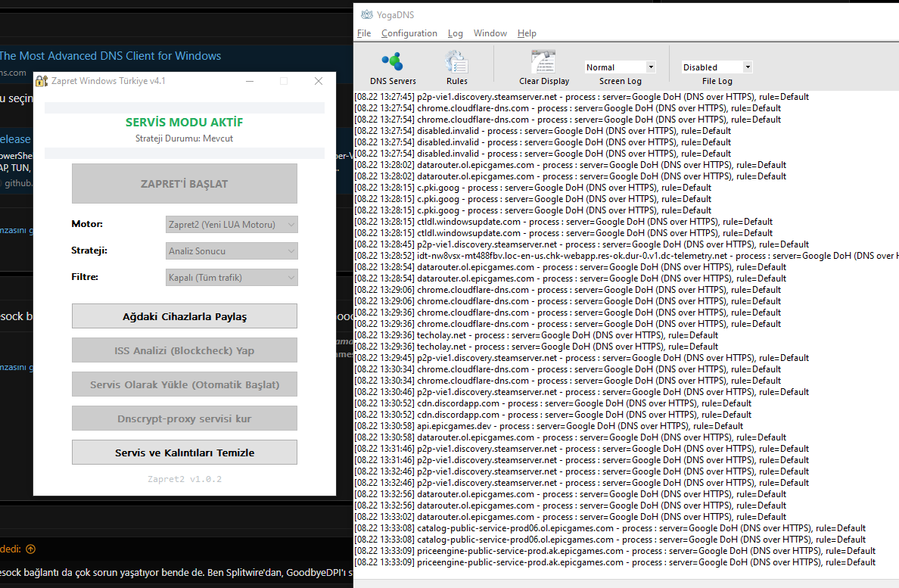Open the Log menu in YogaDNS
Viewport: 899px width, 588px height.
click(456, 33)
